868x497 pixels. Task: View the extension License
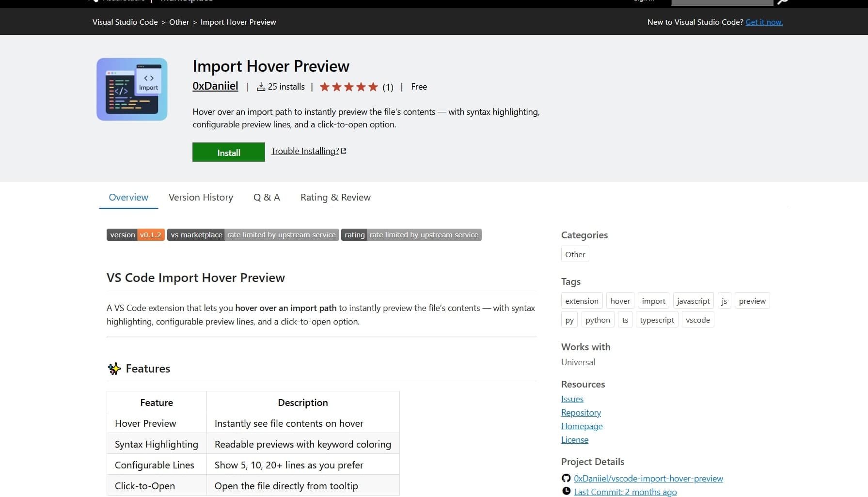[574, 439]
